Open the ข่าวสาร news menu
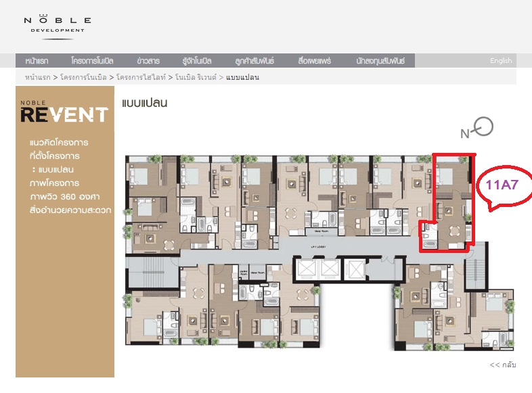 (148, 61)
